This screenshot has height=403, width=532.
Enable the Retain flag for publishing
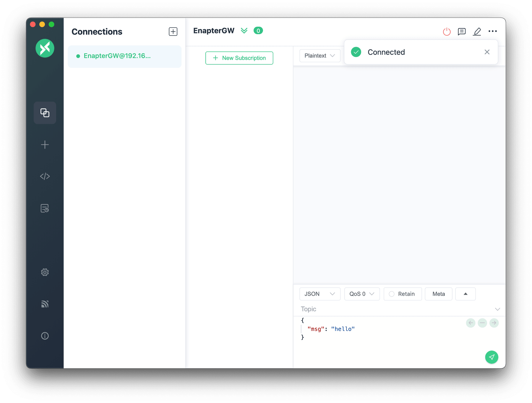click(x=403, y=294)
